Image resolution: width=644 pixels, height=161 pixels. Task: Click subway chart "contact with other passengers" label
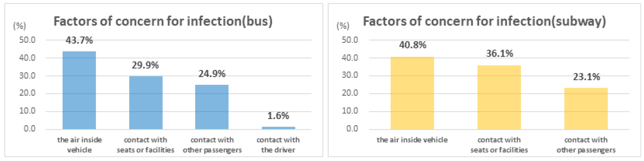coord(586,145)
